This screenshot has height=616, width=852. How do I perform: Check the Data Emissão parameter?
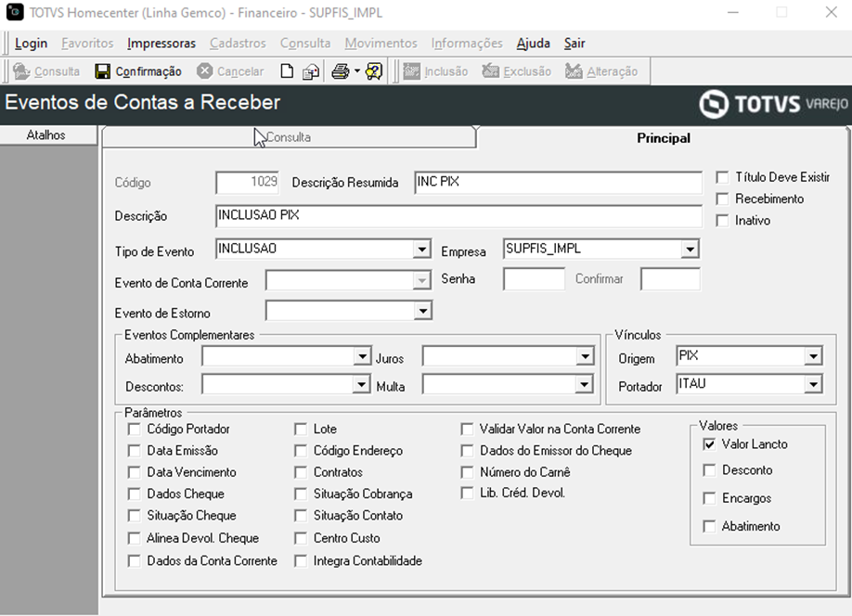click(134, 451)
